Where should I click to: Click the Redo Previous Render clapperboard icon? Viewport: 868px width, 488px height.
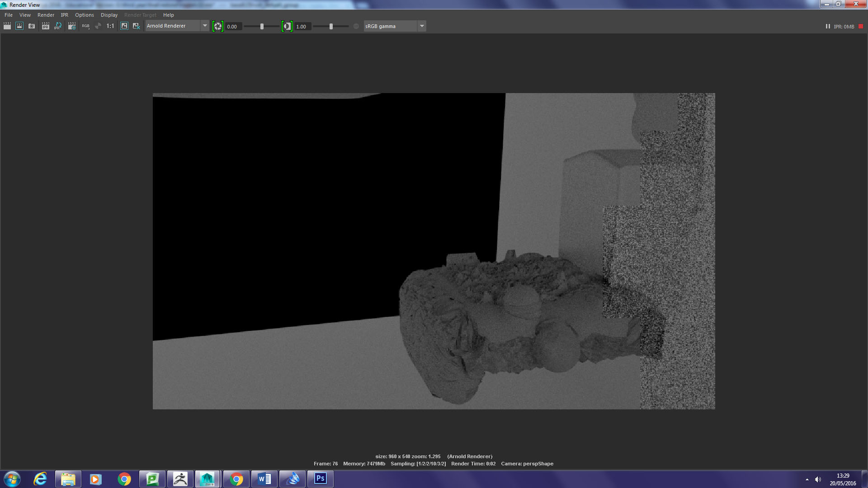point(7,26)
